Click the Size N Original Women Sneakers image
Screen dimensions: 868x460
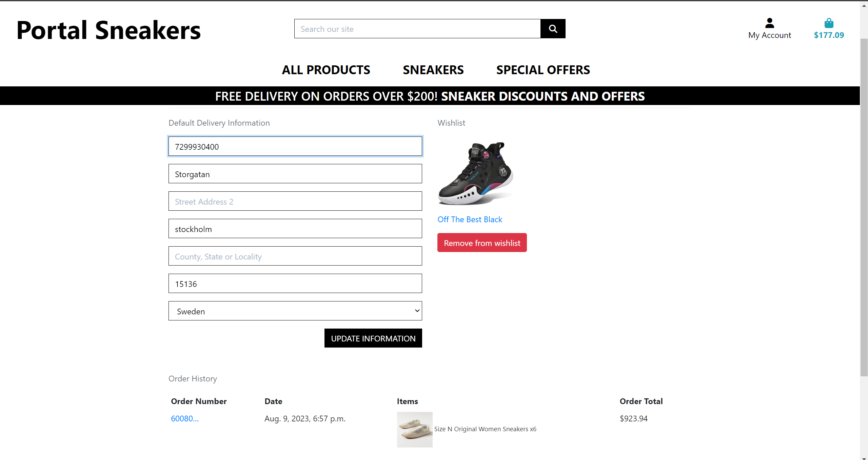coord(414,430)
